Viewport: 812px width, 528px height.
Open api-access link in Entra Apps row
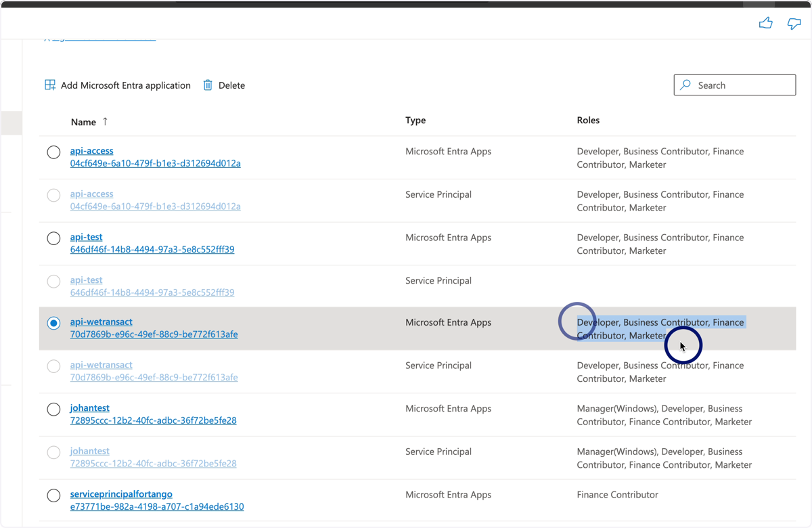tap(92, 151)
